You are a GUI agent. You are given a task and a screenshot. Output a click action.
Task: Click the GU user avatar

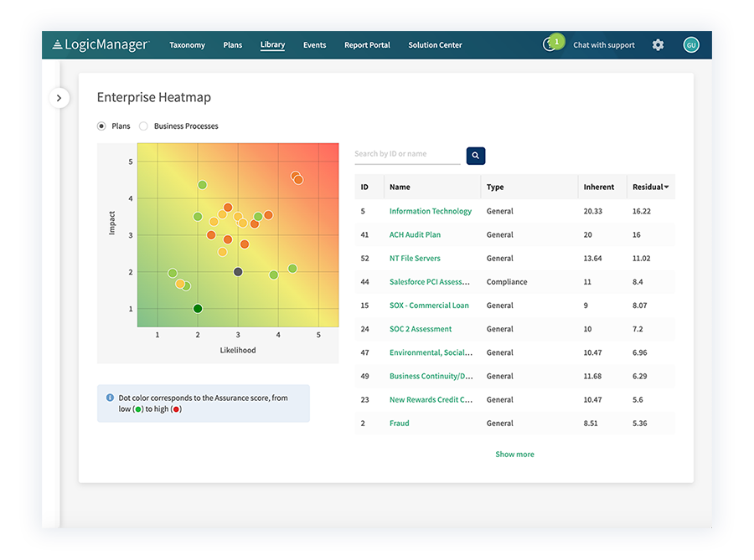690,44
